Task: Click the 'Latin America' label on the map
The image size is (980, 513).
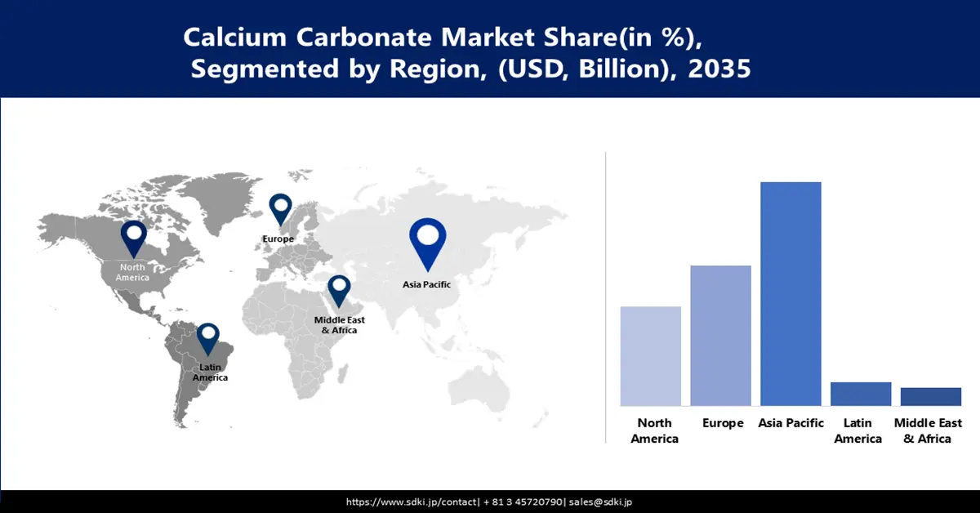Action: click(210, 372)
